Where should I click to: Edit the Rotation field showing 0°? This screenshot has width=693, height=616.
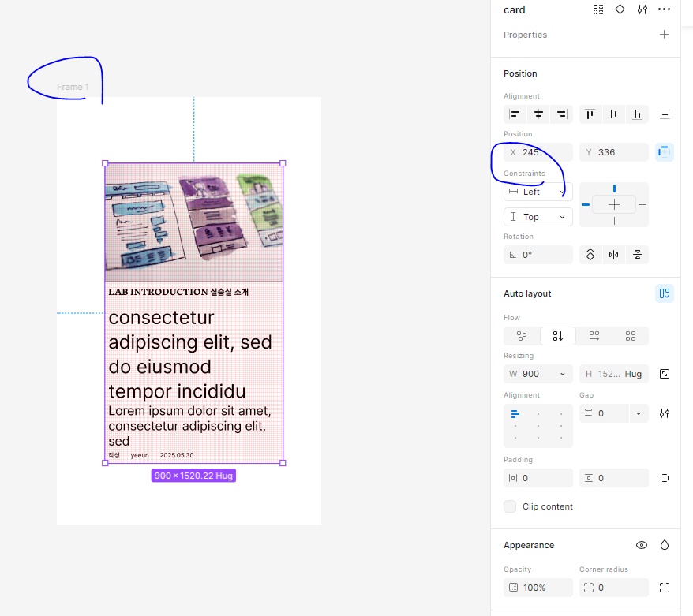(538, 255)
